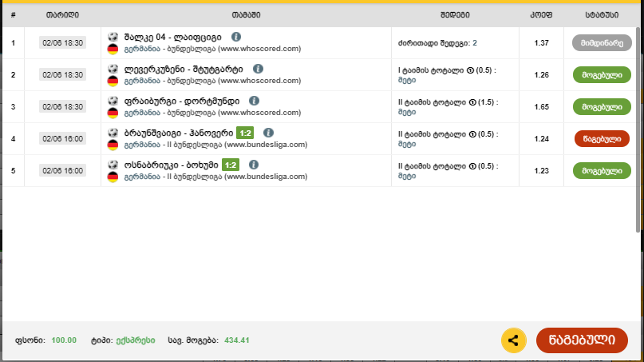Viewport: 644px width, 362px height.
Task: Click coefficient 1.26
Action: tap(541, 75)
